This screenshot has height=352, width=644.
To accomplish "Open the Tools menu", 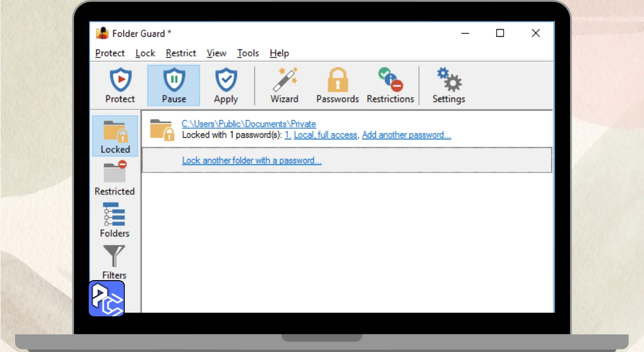I will pos(248,53).
